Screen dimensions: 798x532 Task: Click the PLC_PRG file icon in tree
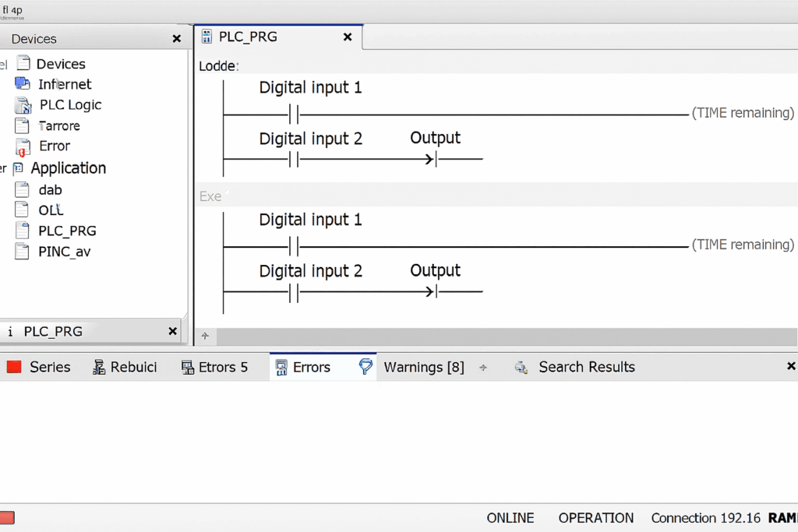pyautogui.click(x=22, y=231)
